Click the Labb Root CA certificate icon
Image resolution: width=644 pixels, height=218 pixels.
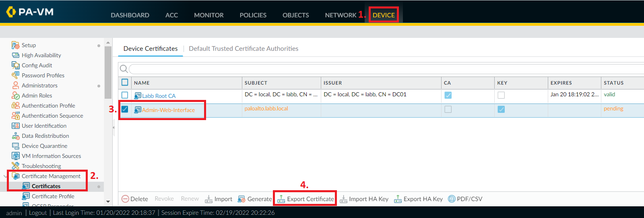pyautogui.click(x=138, y=96)
